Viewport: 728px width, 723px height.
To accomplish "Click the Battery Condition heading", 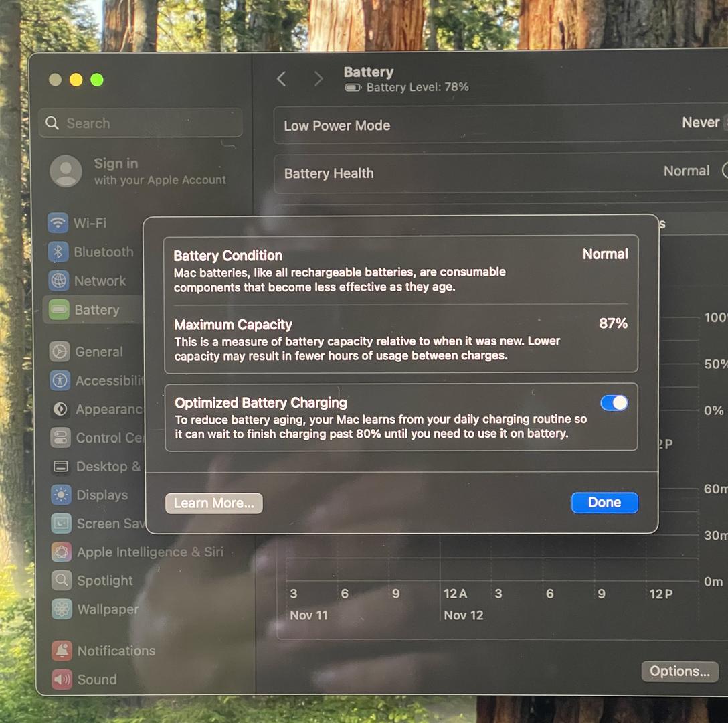I will (228, 256).
